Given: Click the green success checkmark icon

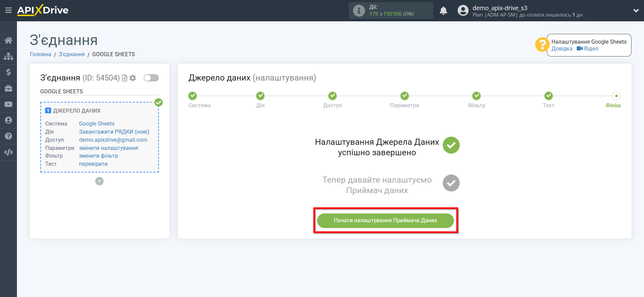Looking at the screenshot, I should 451,145.
